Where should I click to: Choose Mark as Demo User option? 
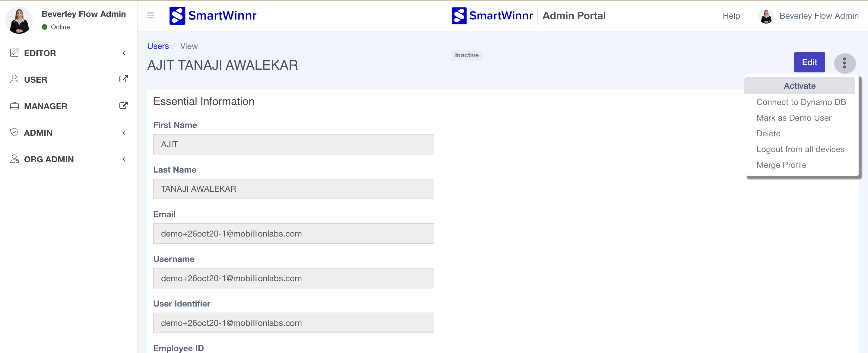coord(794,118)
